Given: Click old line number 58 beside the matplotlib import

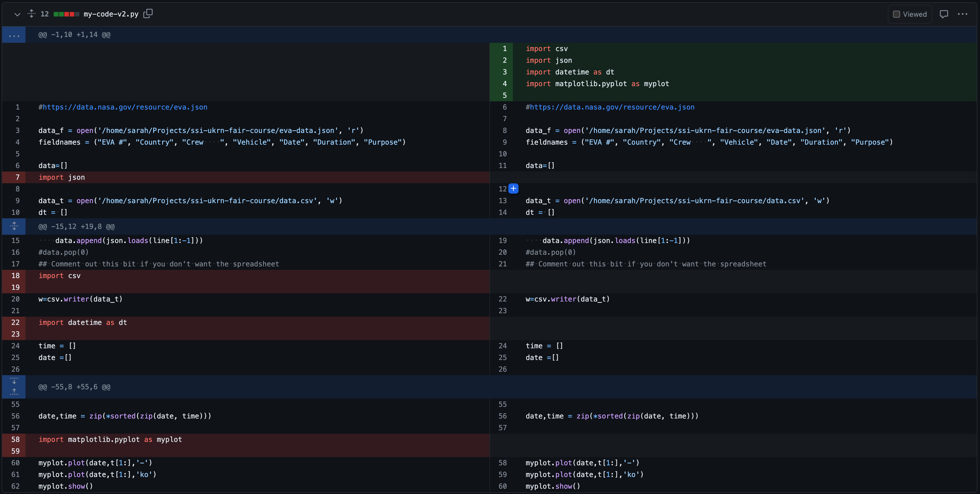Looking at the screenshot, I should [16, 439].
